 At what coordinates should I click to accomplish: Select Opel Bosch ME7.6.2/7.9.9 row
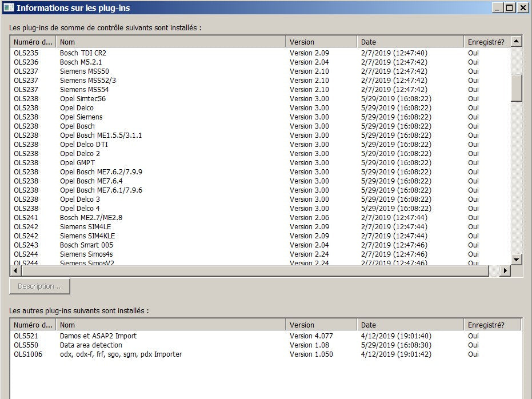[260, 172]
